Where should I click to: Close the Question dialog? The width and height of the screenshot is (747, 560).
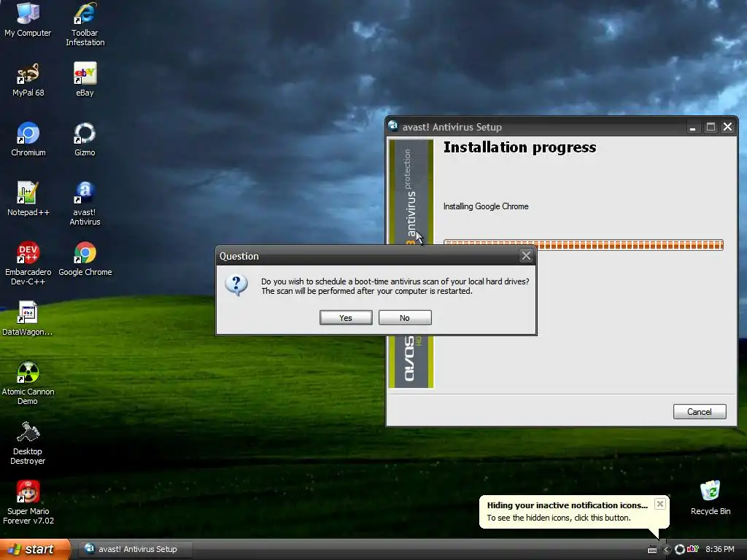pos(526,256)
